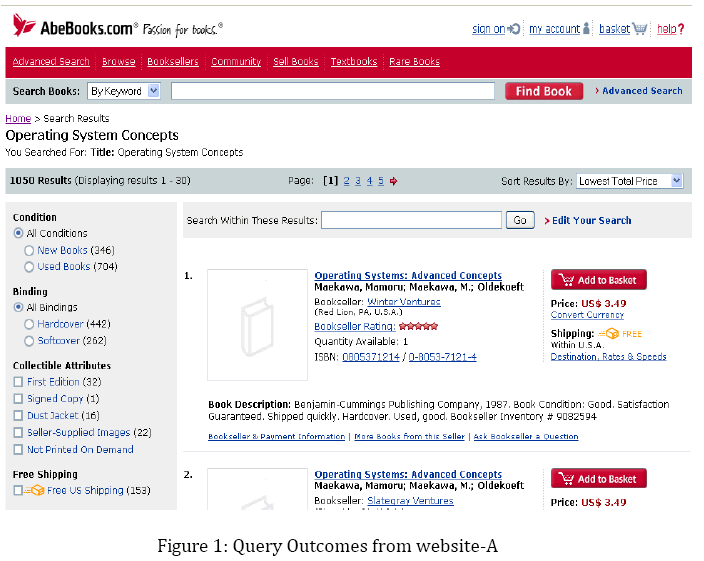The width and height of the screenshot is (704, 561).
Task: Open the Sell Books menu item
Action: (296, 61)
